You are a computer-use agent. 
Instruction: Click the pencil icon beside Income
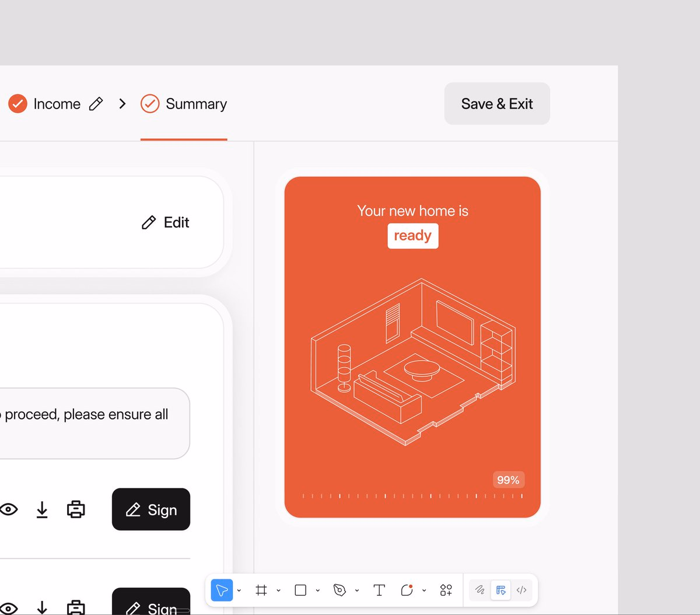tap(96, 104)
